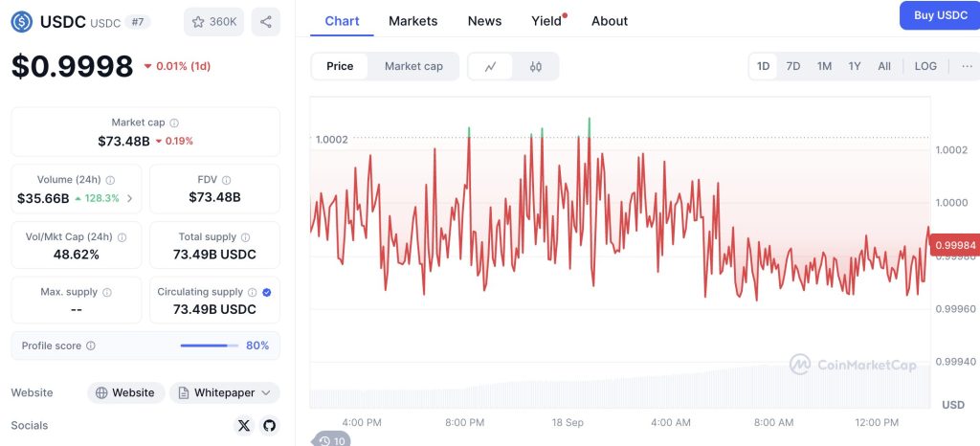Click the Buy USDC button

pyautogui.click(x=939, y=15)
